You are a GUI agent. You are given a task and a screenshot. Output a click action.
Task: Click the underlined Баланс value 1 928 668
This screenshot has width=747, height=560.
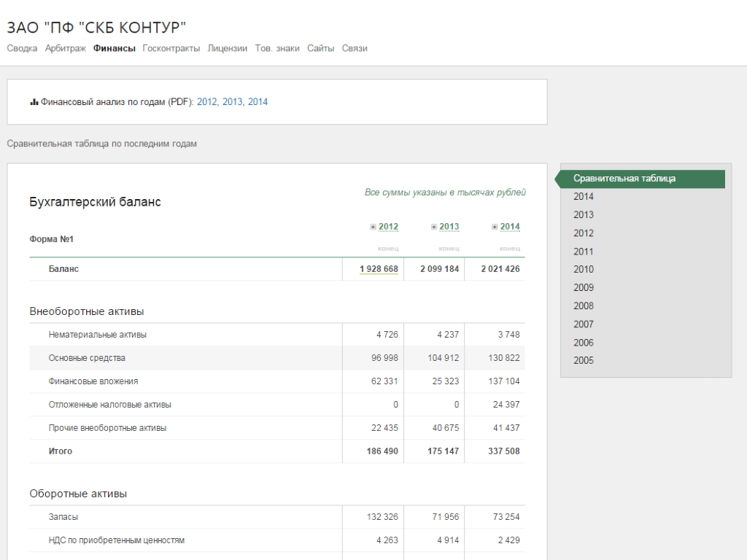[x=379, y=269]
